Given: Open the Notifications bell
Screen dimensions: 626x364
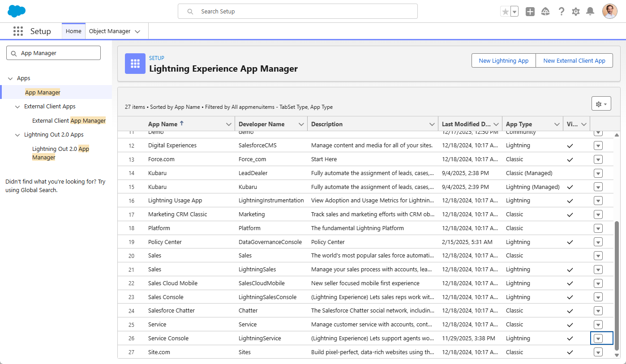Looking at the screenshot, I should pyautogui.click(x=590, y=12).
